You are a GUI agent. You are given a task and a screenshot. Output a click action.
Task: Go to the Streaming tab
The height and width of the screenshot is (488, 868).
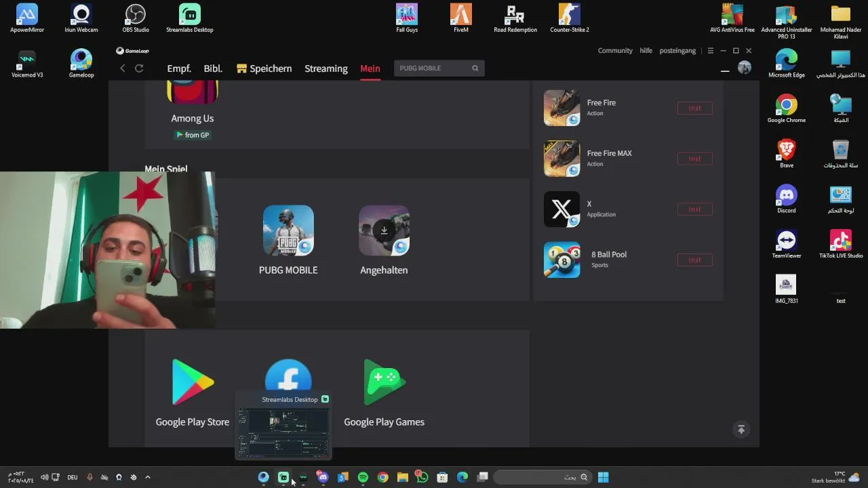[325, 68]
